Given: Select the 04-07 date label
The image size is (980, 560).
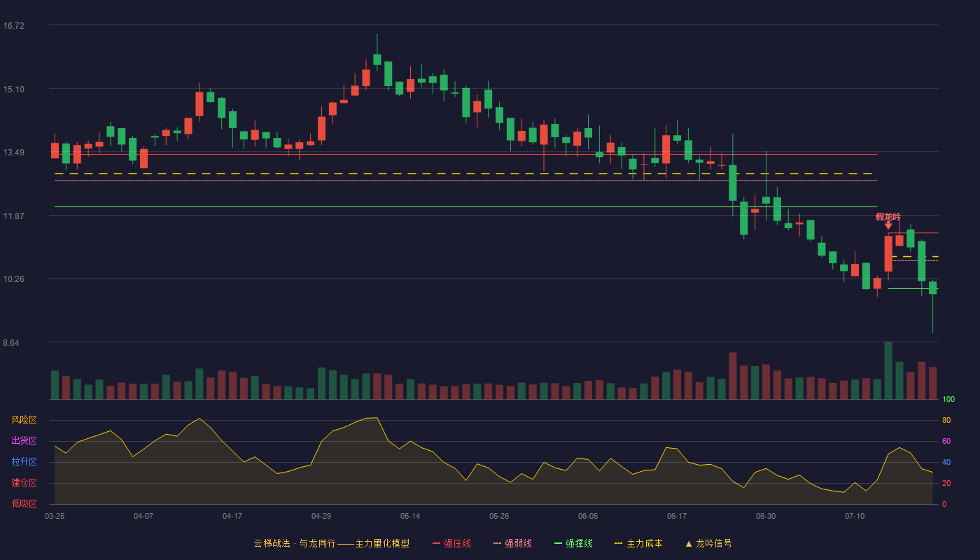Looking at the screenshot, I should (x=143, y=516).
